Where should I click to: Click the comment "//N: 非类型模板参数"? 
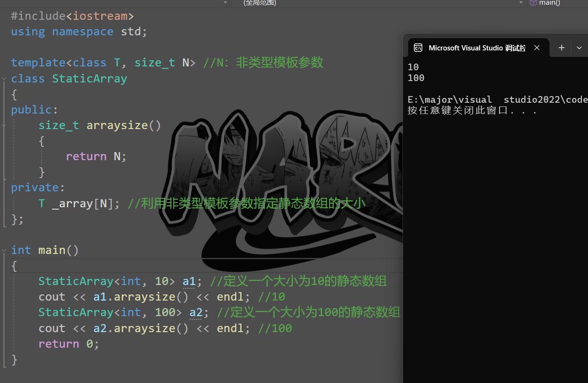(x=263, y=63)
